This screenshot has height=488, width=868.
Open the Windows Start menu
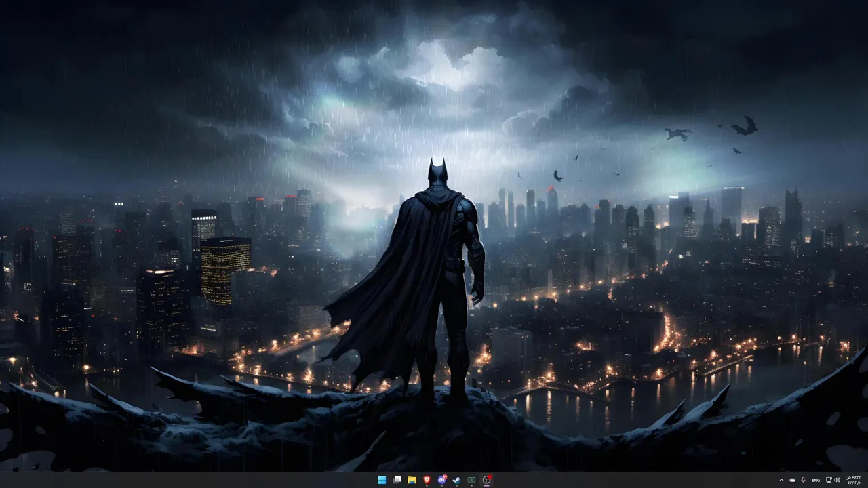pyautogui.click(x=382, y=480)
